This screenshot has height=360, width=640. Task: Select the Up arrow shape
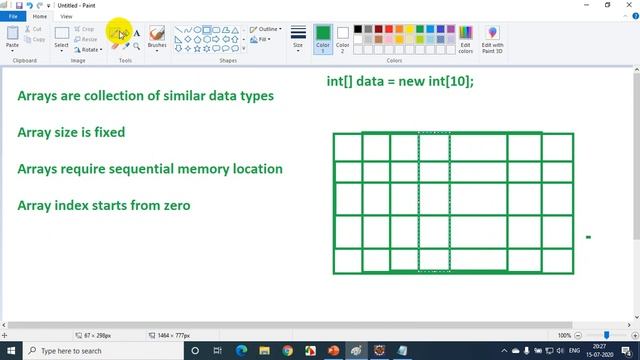[235, 40]
